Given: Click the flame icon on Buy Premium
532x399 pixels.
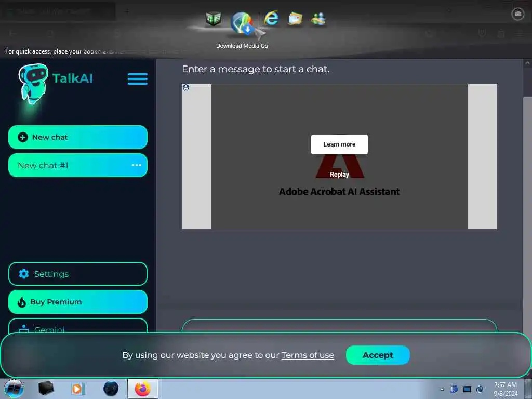Looking at the screenshot, I should click(22, 302).
